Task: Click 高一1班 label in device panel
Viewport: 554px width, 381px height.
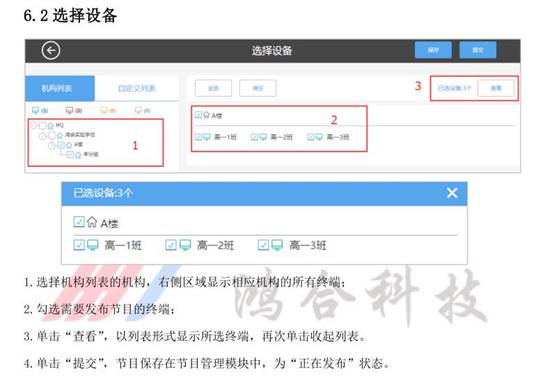Action: (x=225, y=137)
